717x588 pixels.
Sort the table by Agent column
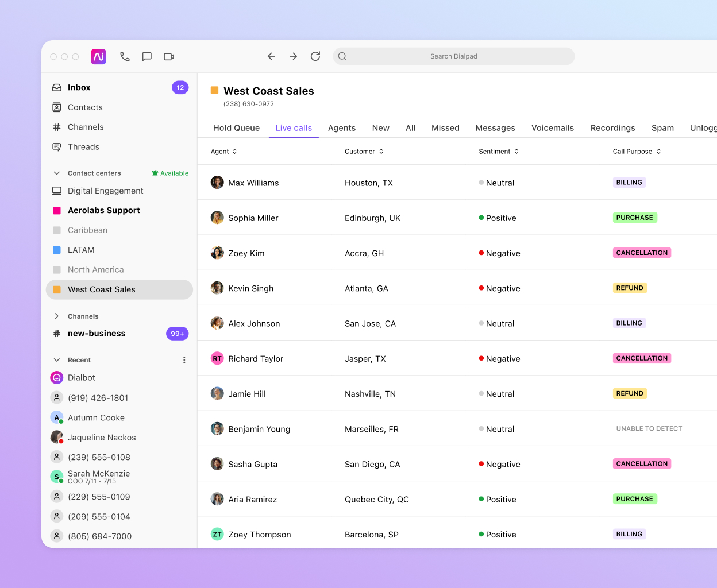pyautogui.click(x=223, y=151)
